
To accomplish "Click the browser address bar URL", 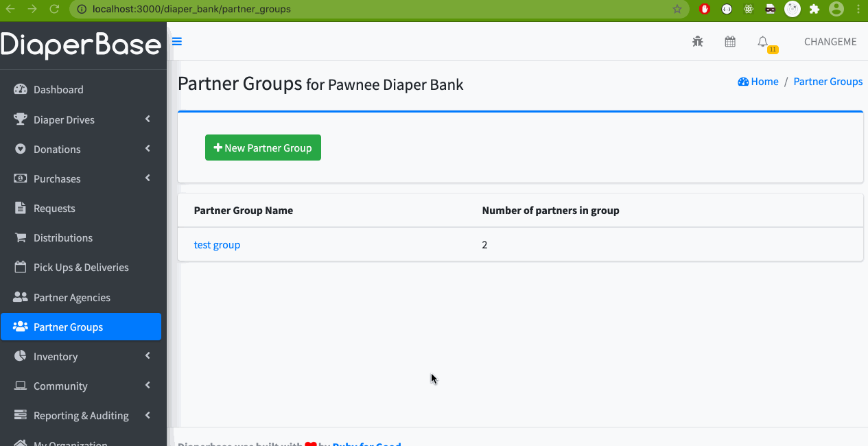I will click(191, 10).
